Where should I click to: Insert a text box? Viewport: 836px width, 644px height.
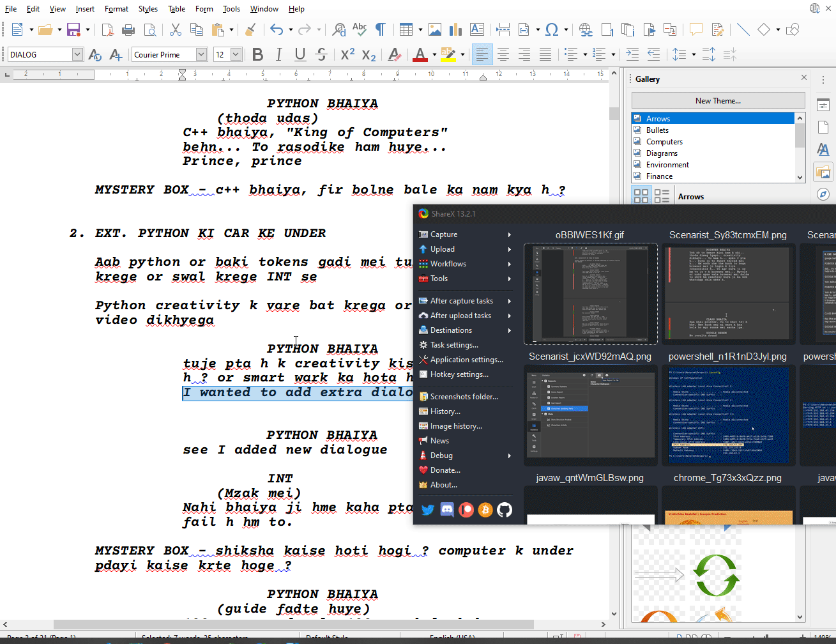477,29
